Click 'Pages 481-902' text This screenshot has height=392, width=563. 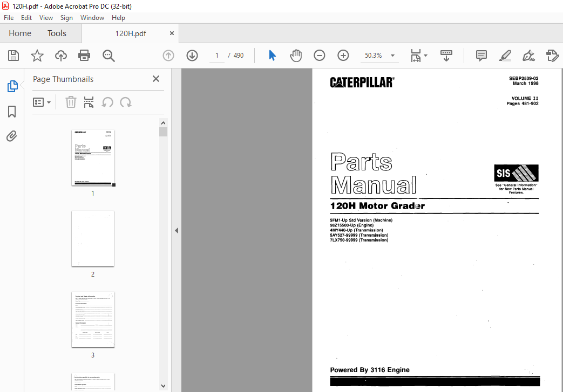coord(523,104)
